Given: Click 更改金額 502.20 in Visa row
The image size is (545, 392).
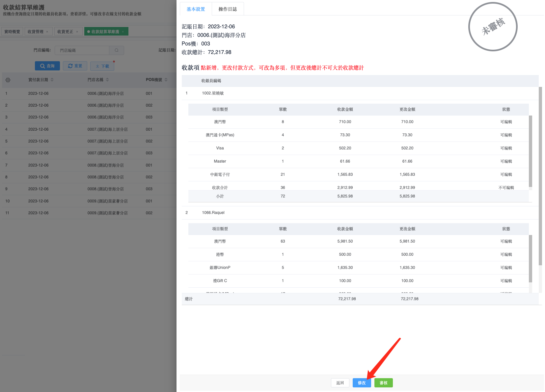Looking at the screenshot, I should pyautogui.click(x=407, y=148).
